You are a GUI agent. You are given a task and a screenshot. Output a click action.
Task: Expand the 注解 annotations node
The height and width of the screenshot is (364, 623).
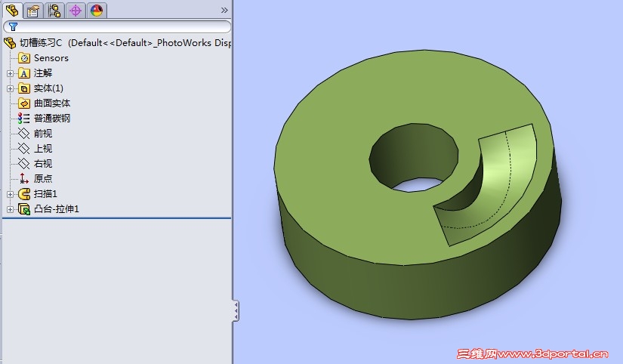pyautogui.click(x=11, y=73)
